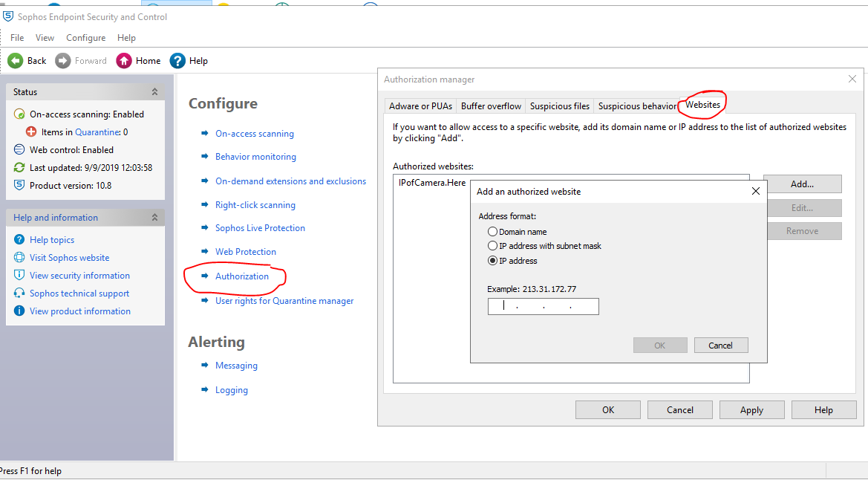
Task: Open the File menu
Action: pos(17,38)
